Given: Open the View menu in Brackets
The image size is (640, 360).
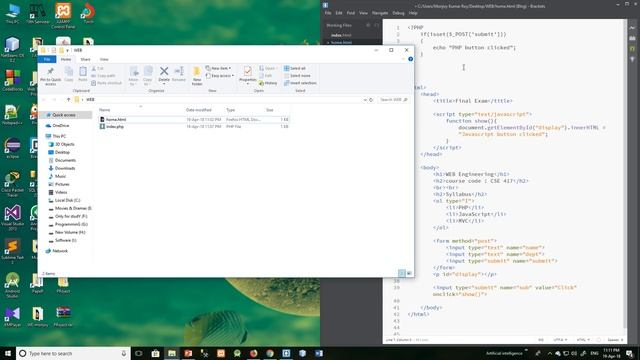Looking at the screenshot, I should (x=363, y=13).
